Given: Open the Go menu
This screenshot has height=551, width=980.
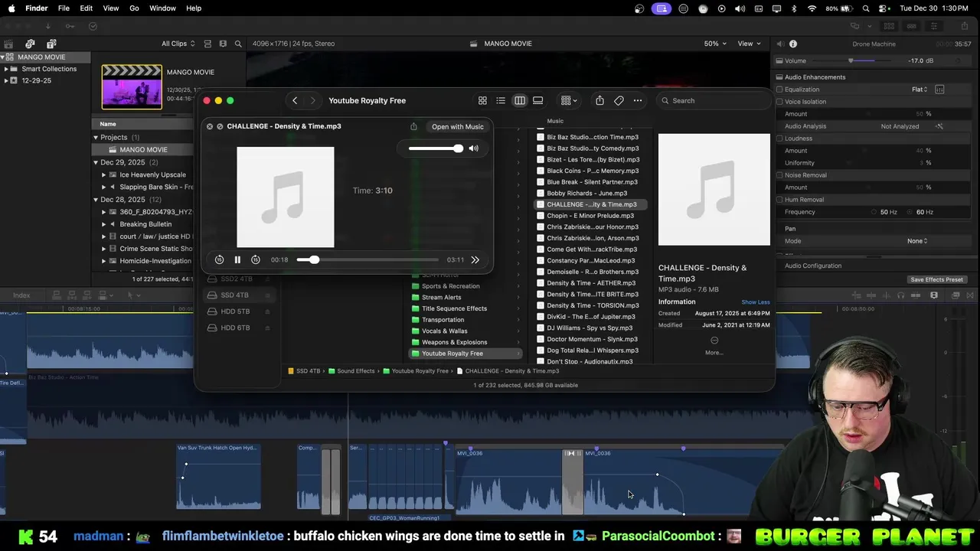Looking at the screenshot, I should [134, 8].
